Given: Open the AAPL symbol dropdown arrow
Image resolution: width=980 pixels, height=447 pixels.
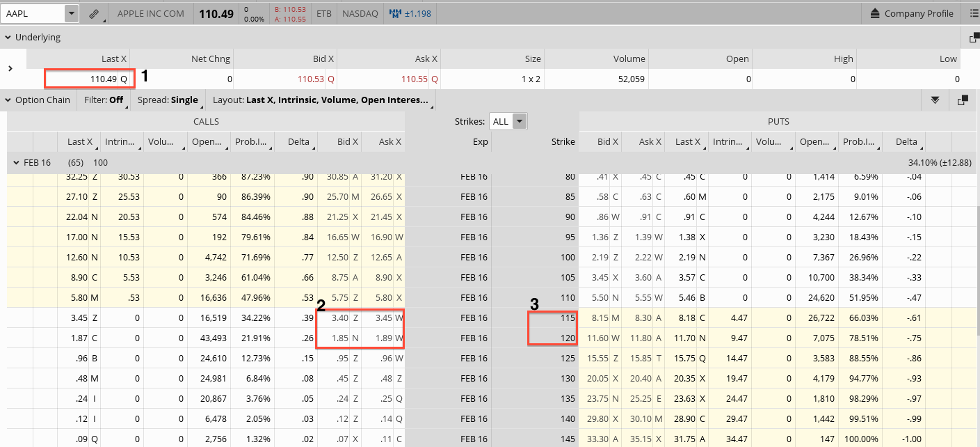Looking at the screenshot, I should tap(71, 13).
